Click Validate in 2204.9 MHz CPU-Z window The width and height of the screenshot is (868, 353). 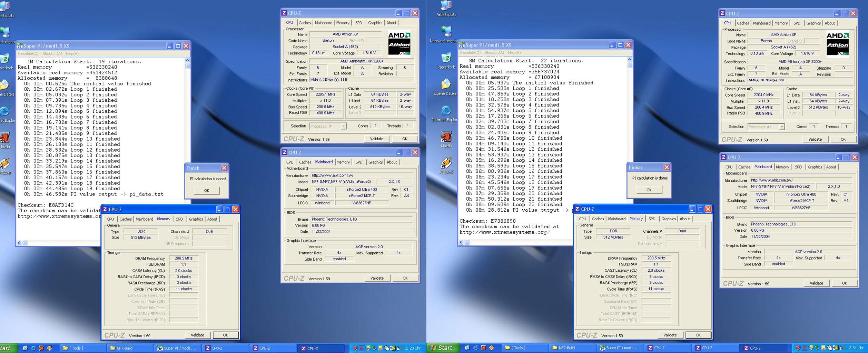[x=815, y=139]
